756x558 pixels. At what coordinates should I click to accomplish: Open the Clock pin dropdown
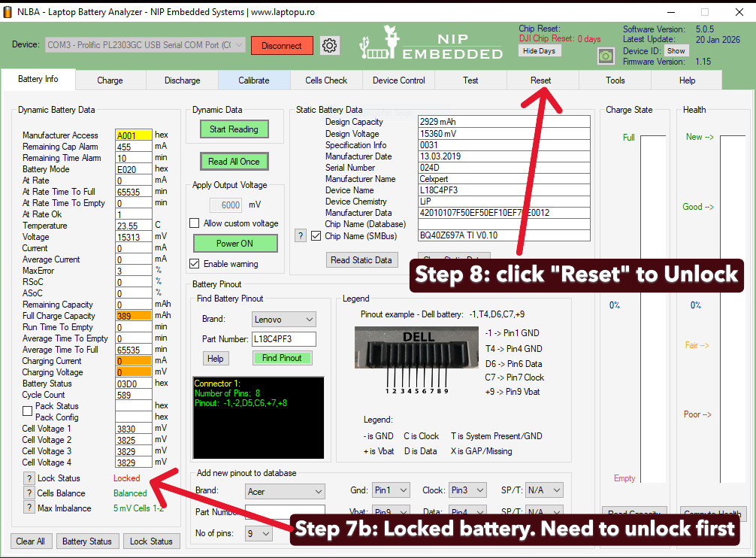(467, 490)
